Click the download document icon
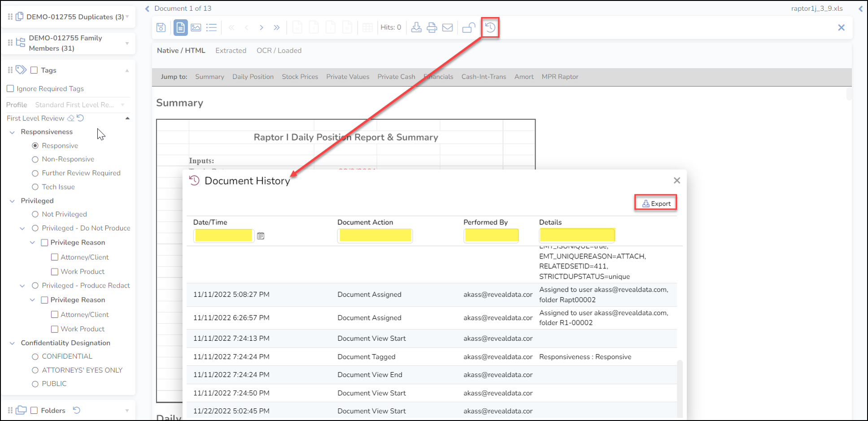The height and width of the screenshot is (421, 868). (416, 27)
